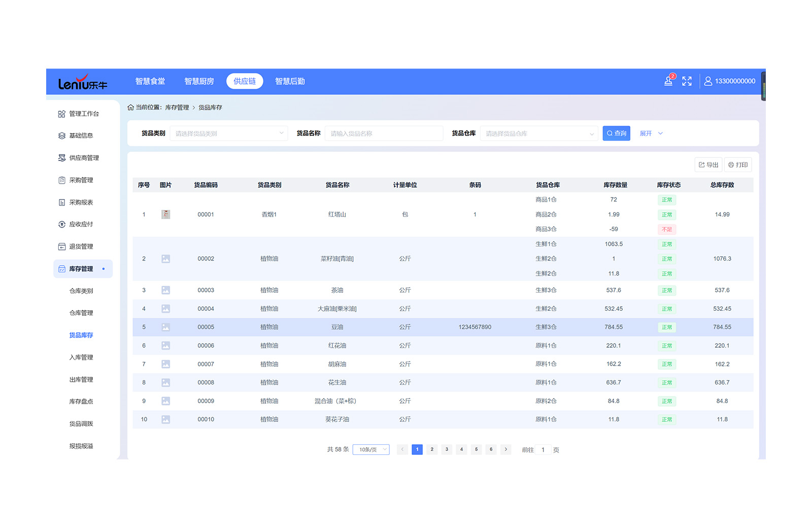
Task: Click the 退货管理 sidebar icon
Action: [62, 247]
